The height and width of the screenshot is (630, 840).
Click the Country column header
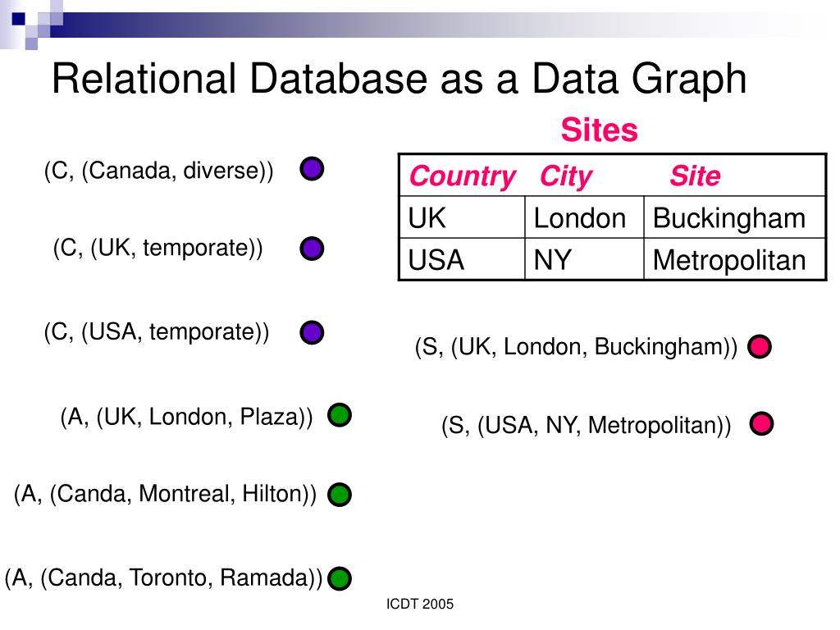(x=463, y=176)
